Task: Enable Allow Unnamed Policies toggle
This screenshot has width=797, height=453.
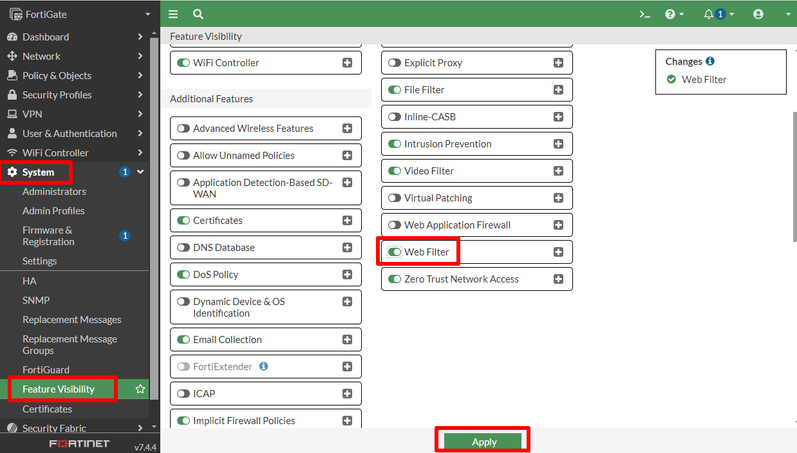Action: point(183,155)
